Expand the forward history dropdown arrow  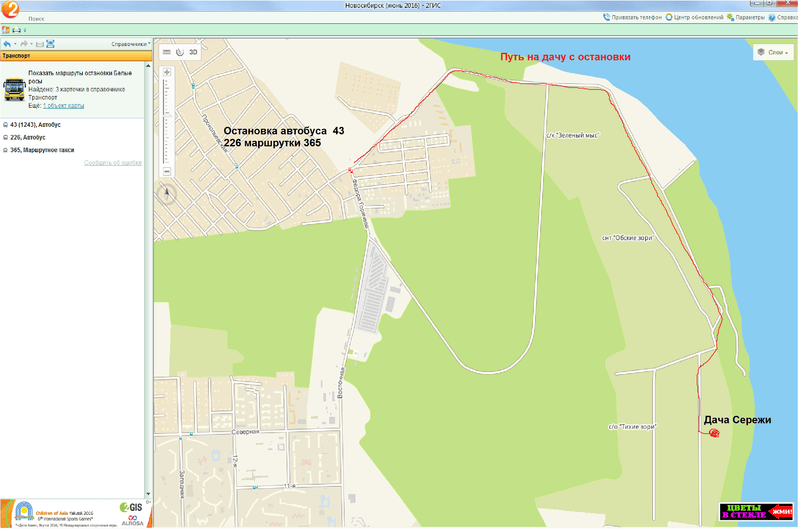[31, 44]
